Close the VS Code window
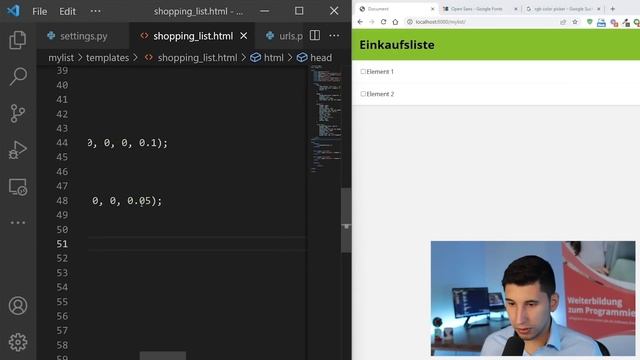Viewport: 640px width, 360px height. click(x=334, y=11)
